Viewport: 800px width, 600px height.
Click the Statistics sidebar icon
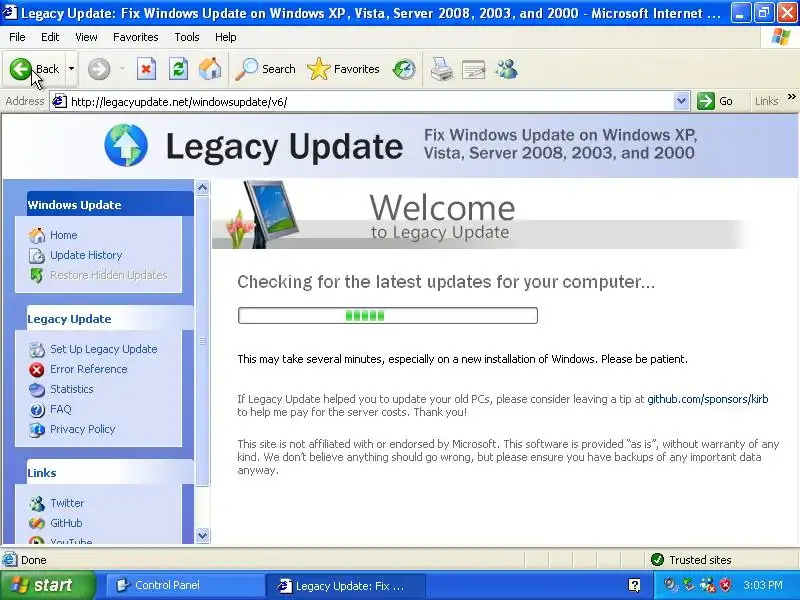(37, 390)
